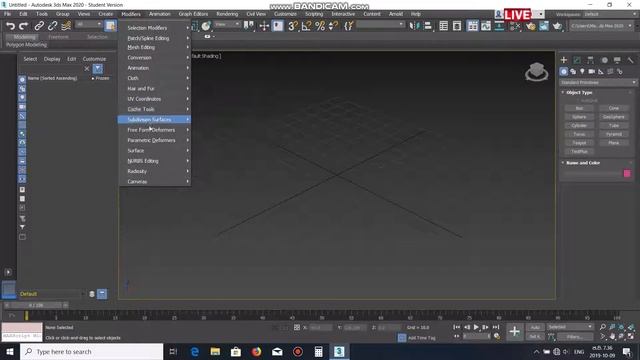Click the pink object color swatch
640x360 pixels.
(627, 173)
